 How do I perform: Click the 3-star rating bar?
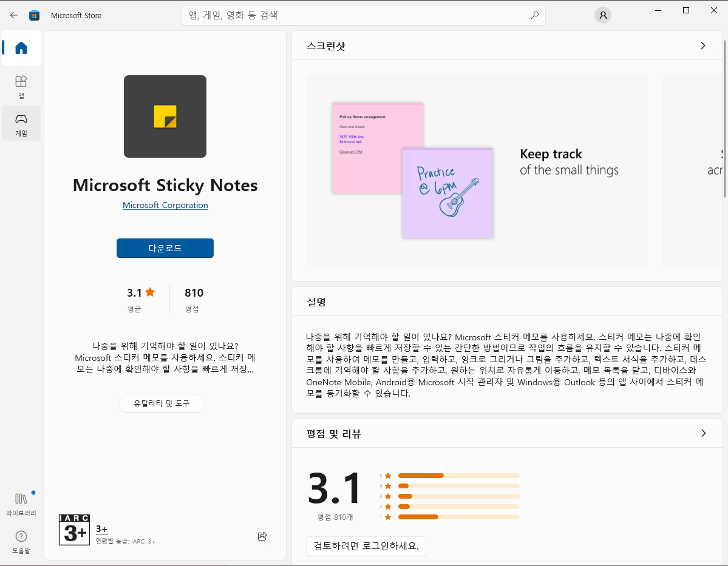tap(458, 496)
